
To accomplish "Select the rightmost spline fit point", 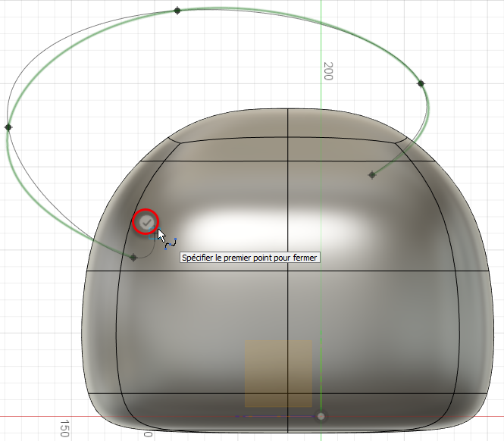I will click(421, 83).
